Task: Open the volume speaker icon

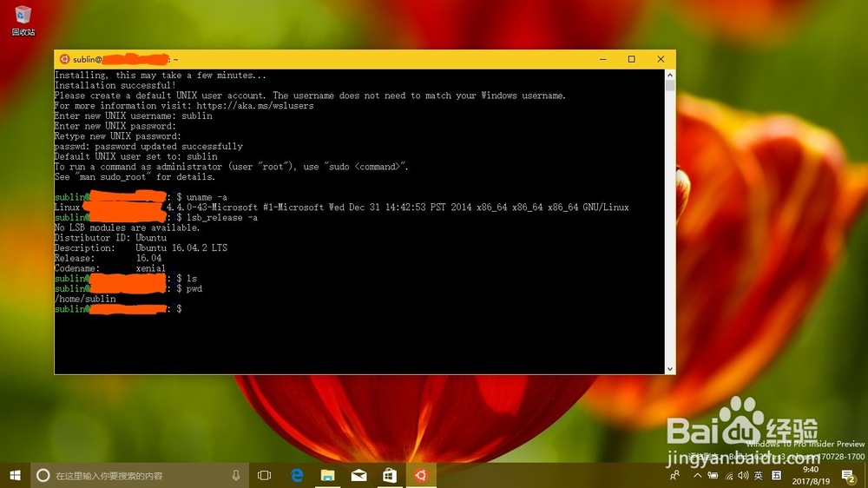Action: [x=744, y=475]
